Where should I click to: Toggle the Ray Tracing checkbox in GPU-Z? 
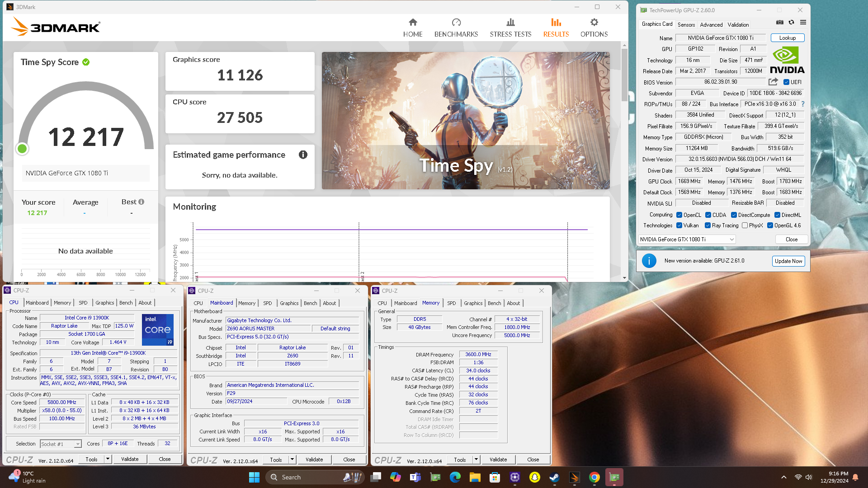coord(708,225)
